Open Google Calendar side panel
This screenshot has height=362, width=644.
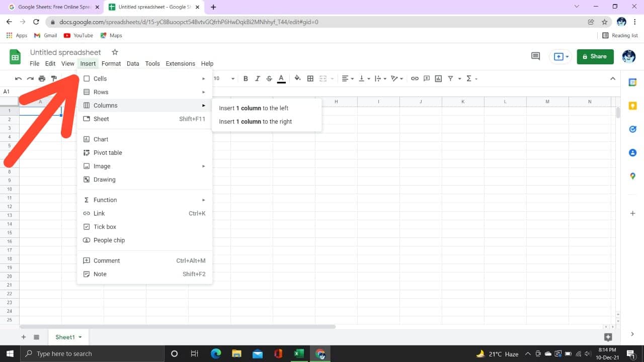click(x=633, y=82)
